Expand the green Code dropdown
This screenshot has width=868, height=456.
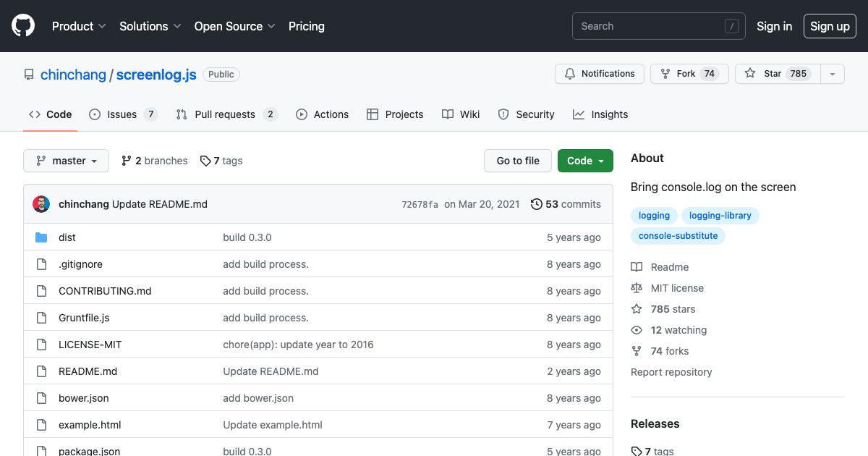click(x=585, y=161)
